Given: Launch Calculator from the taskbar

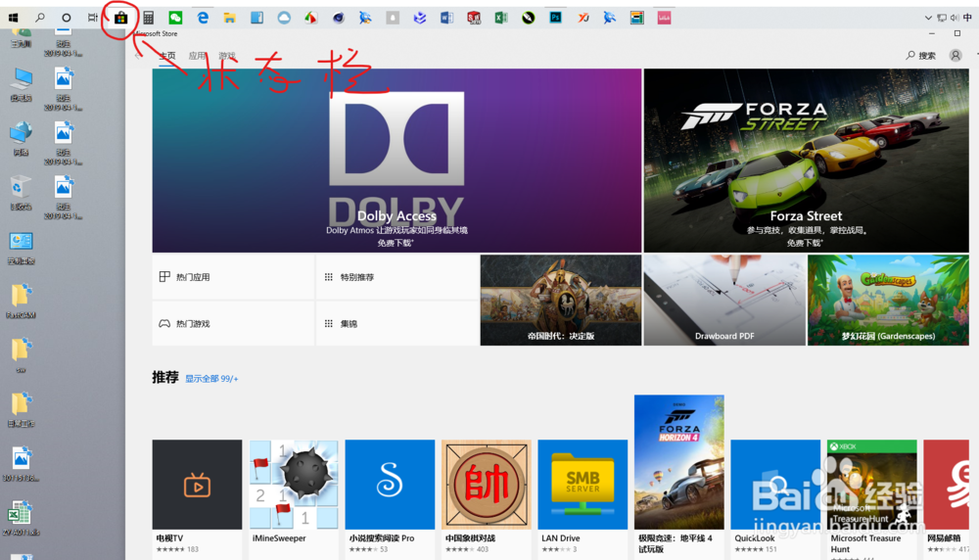Looking at the screenshot, I should click(x=148, y=18).
